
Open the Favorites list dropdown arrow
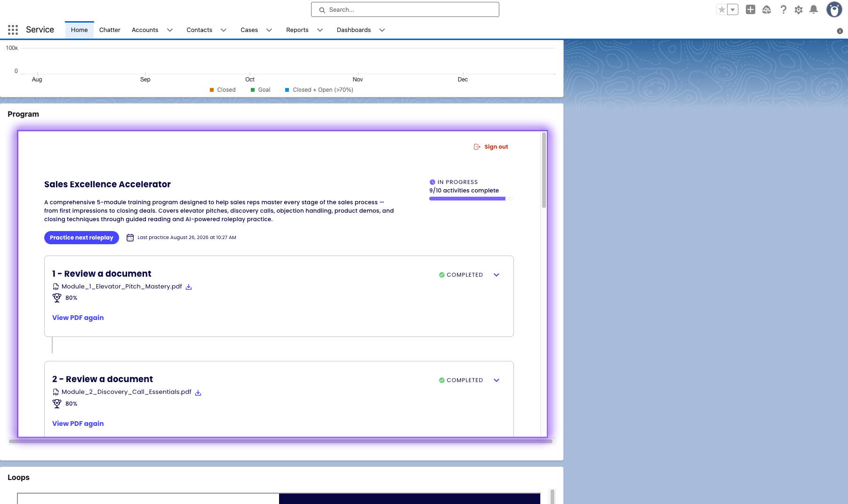click(x=733, y=9)
